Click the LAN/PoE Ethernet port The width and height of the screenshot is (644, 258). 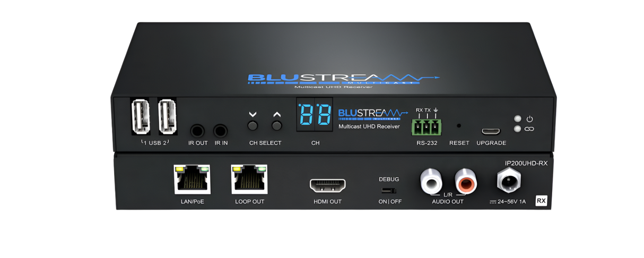point(192,179)
